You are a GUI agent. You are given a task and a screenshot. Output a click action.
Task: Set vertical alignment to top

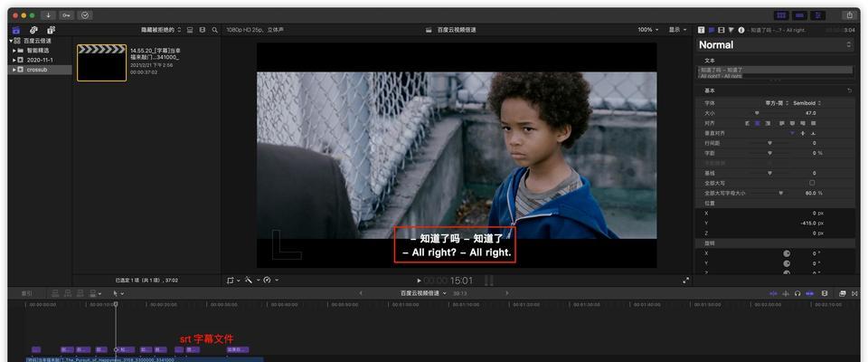point(792,133)
